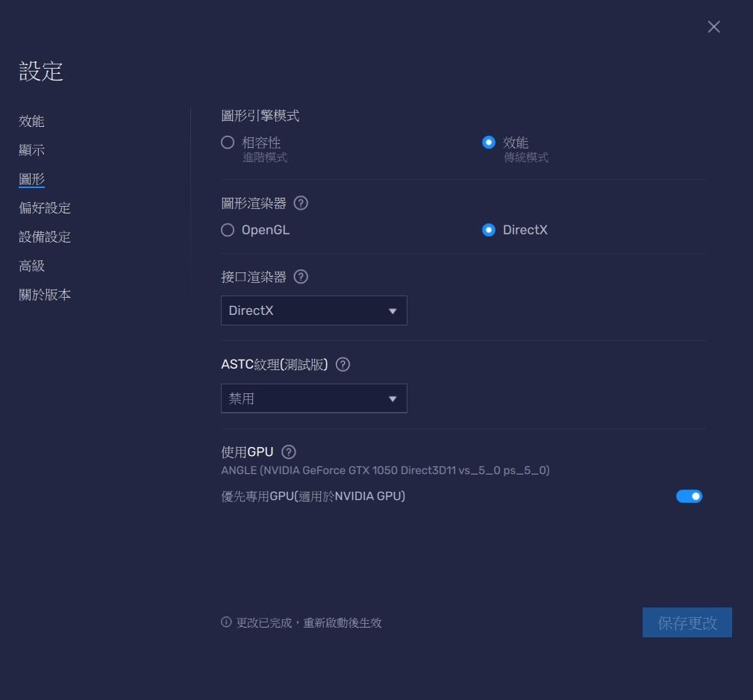The image size is (753, 700).
Task: Open the ASTC紋理 禁用 dropdown
Action: coord(313,399)
